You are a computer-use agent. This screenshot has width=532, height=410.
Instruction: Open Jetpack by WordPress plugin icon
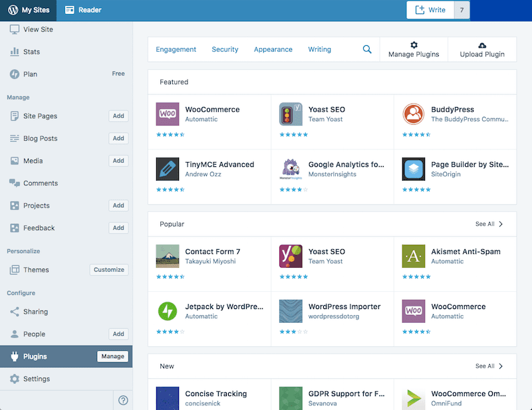(168, 311)
